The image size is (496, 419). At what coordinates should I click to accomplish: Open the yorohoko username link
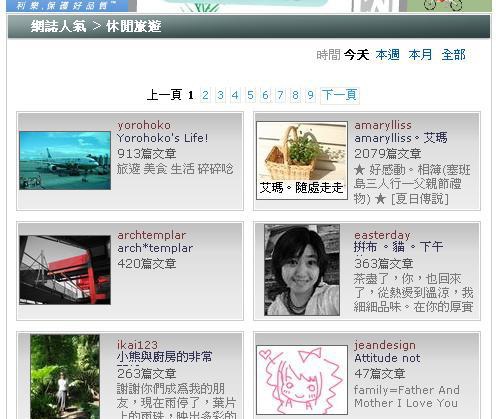pyautogui.click(x=144, y=125)
